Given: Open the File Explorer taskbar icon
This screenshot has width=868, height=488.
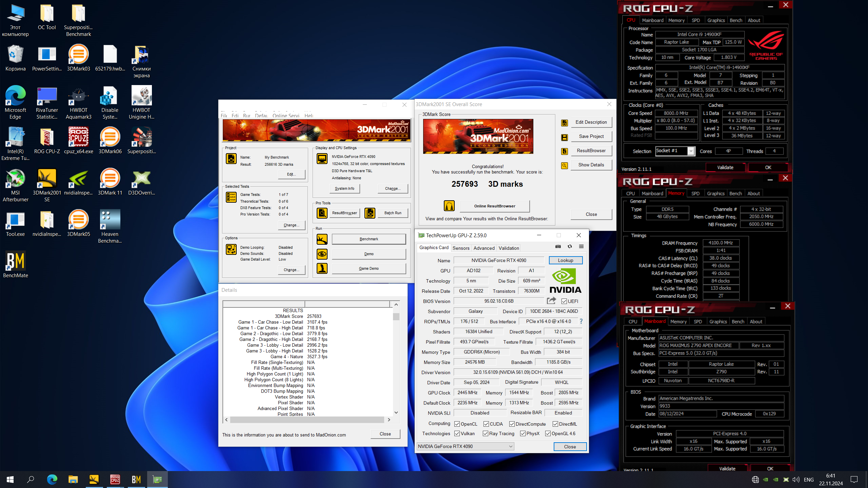Looking at the screenshot, I should (73, 479).
